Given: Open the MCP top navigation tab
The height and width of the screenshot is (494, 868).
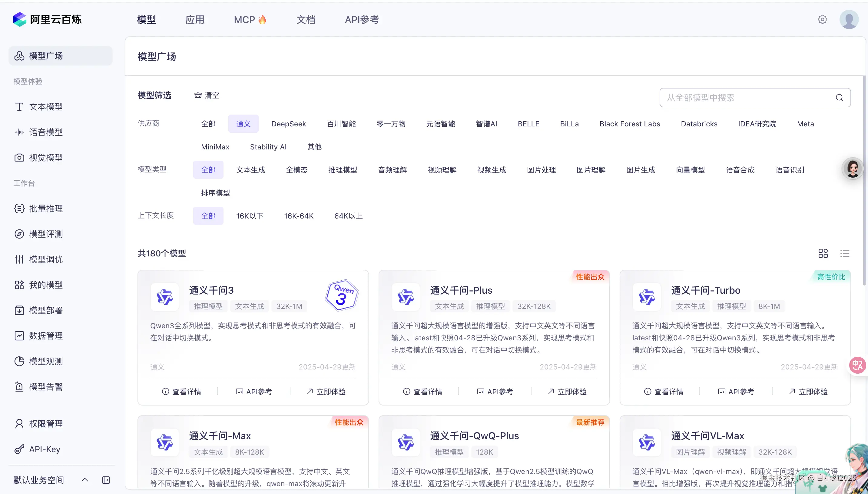Looking at the screenshot, I should 250,20.
